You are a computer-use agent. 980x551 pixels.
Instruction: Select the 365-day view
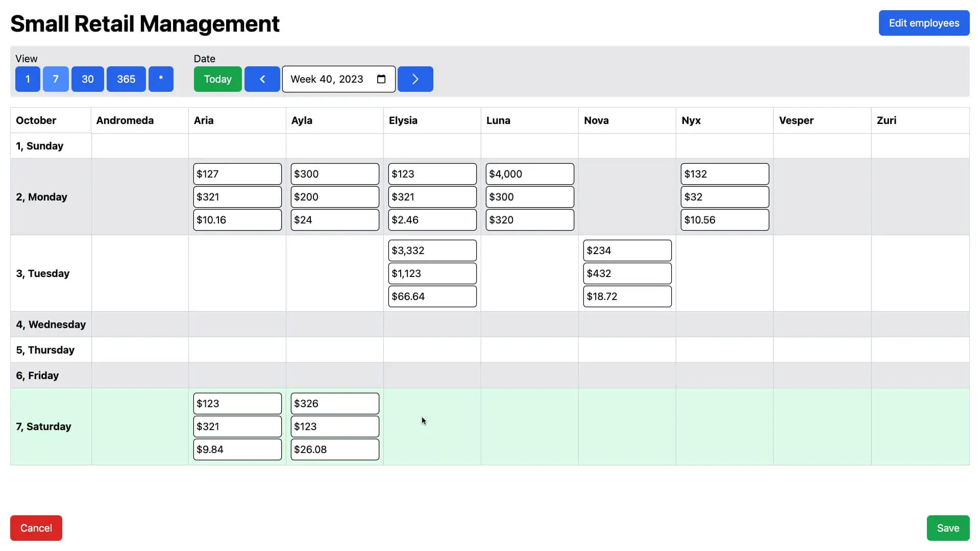126,79
